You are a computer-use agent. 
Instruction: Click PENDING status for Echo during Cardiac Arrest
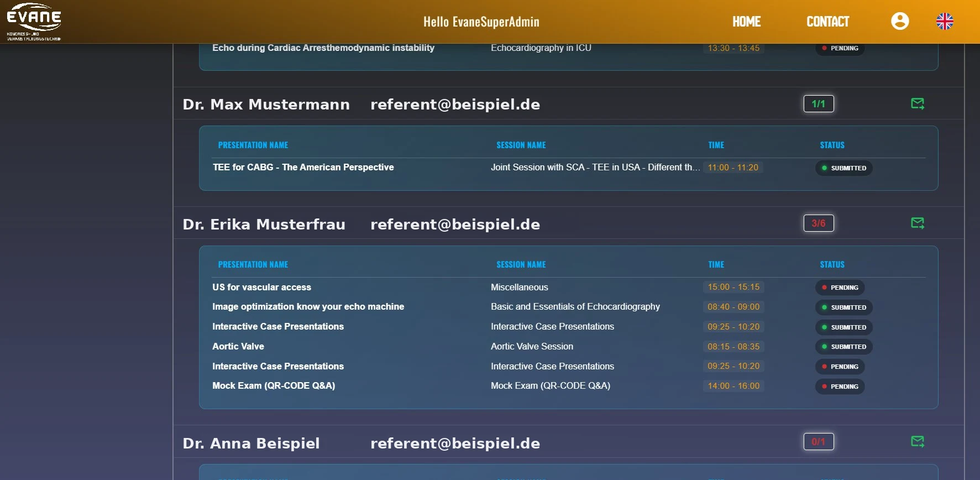tap(840, 48)
